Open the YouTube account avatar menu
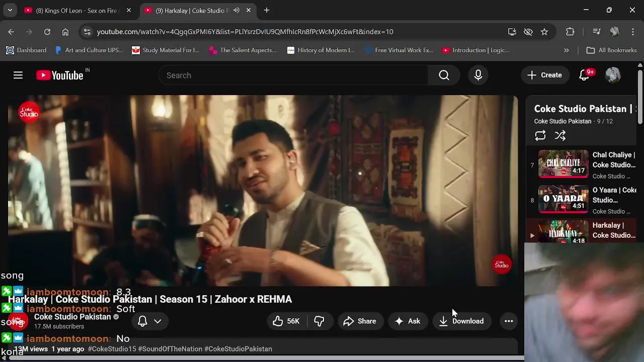The image size is (644, 362). coord(613,75)
